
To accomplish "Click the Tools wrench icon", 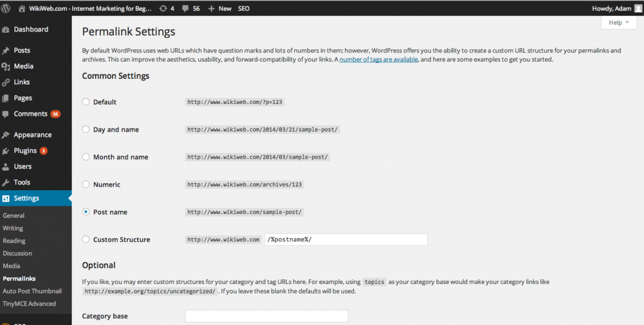I will click(x=6, y=183).
